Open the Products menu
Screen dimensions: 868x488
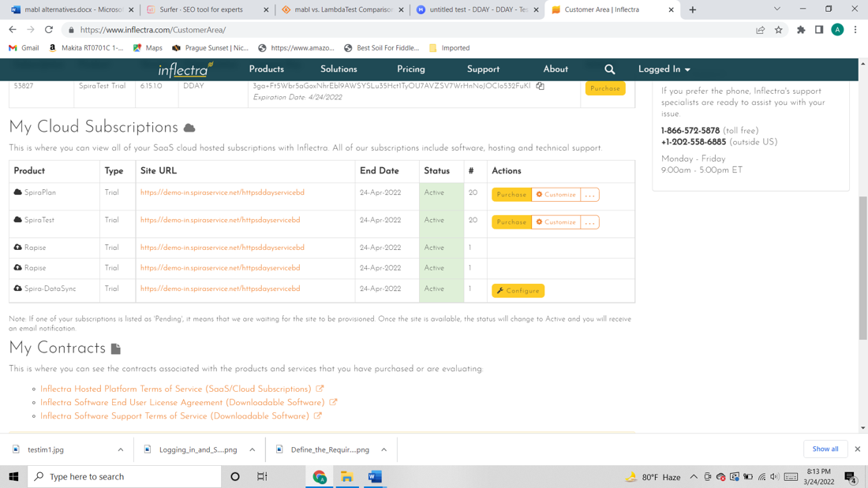click(x=266, y=69)
